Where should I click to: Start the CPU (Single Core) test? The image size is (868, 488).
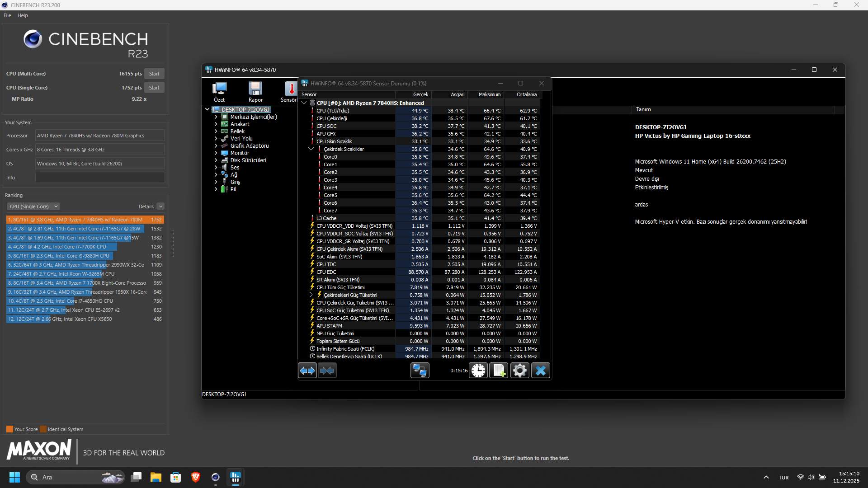[154, 88]
